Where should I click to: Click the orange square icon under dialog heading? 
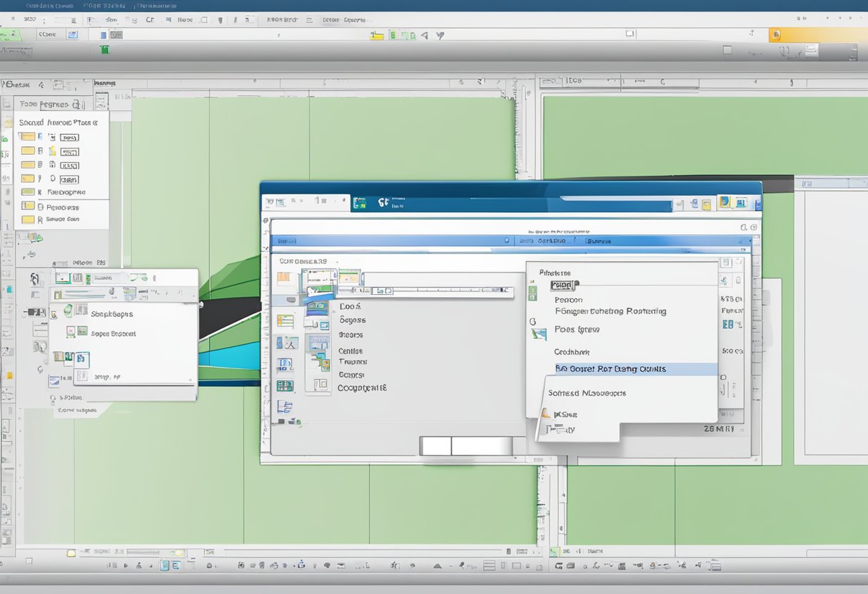[284, 277]
